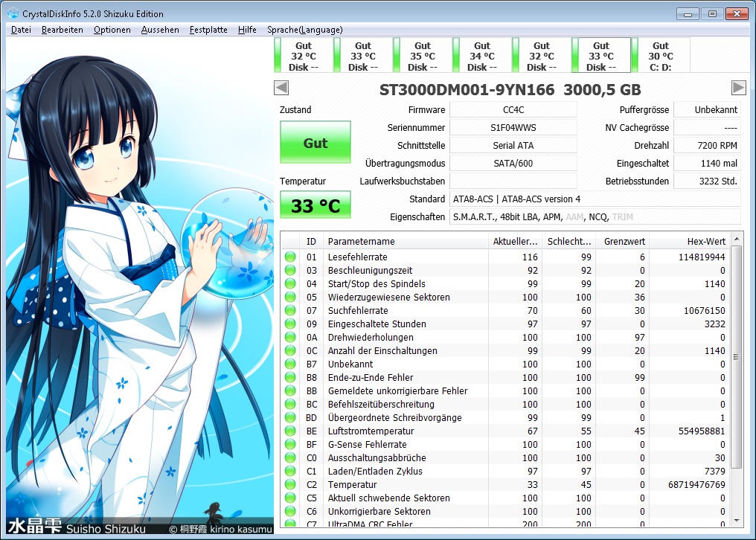Viewport: 756px width, 540px height.
Task: Click status dot for Befehlszeitüberschreitung row
Action: (290, 404)
